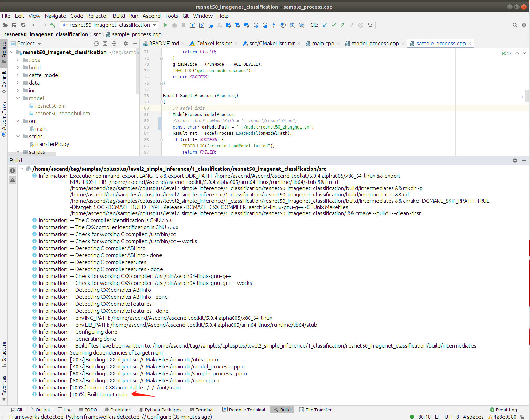Collapse the model folder in tree
This screenshot has width=530, height=420.
[x=18, y=98]
